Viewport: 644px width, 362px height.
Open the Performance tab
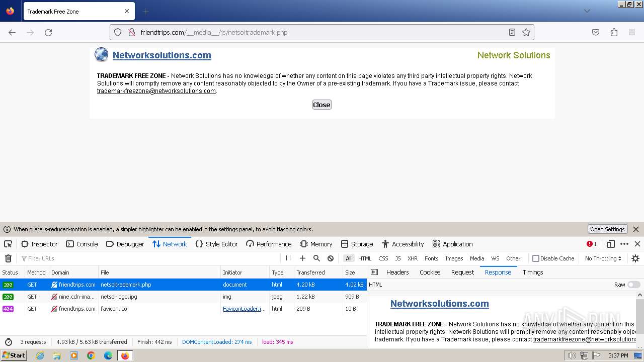click(x=269, y=244)
